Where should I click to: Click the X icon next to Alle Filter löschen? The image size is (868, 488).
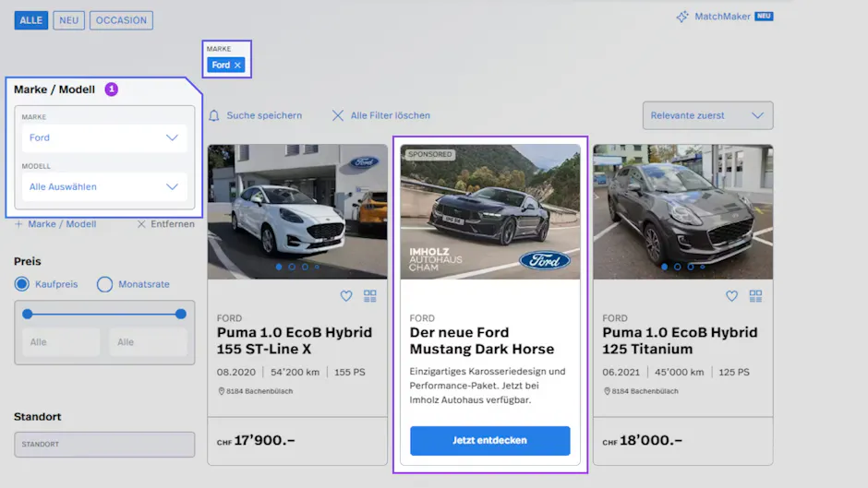pos(338,115)
